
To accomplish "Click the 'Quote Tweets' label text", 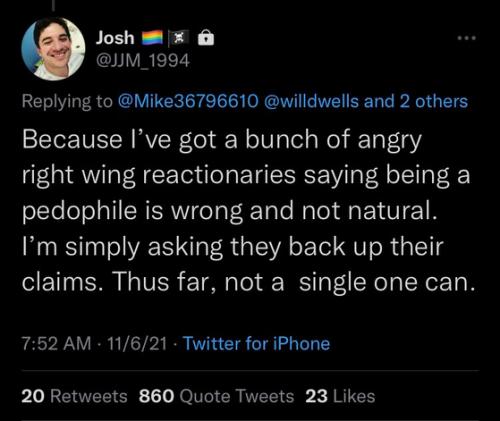I will click(x=237, y=396).
